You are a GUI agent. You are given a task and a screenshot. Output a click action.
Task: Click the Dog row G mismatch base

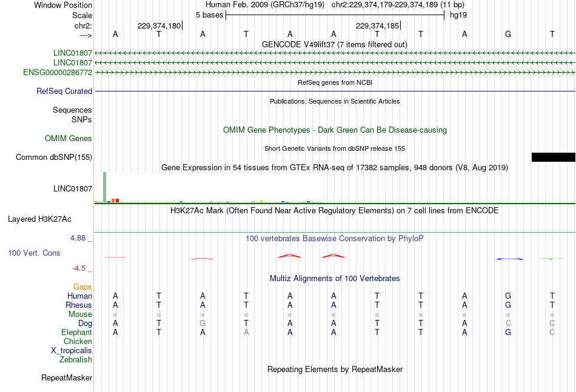click(x=203, y=324)
